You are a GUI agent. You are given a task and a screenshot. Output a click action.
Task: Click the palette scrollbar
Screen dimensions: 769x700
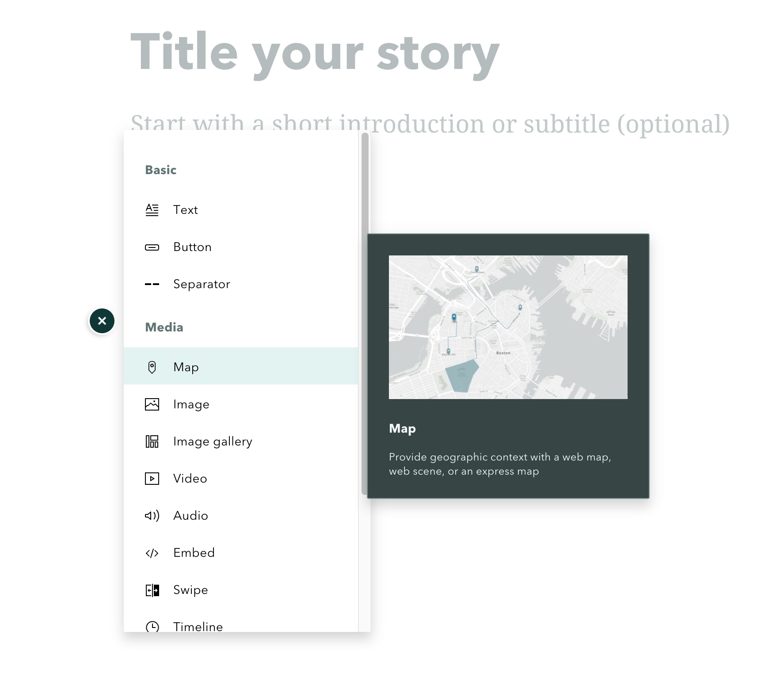[363, 309]
